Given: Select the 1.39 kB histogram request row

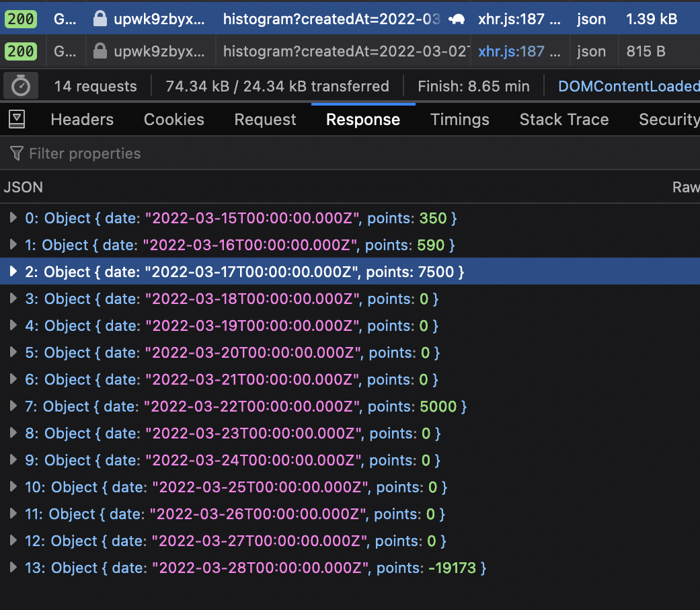Looking at the screenshot, I should pos(350,18).
